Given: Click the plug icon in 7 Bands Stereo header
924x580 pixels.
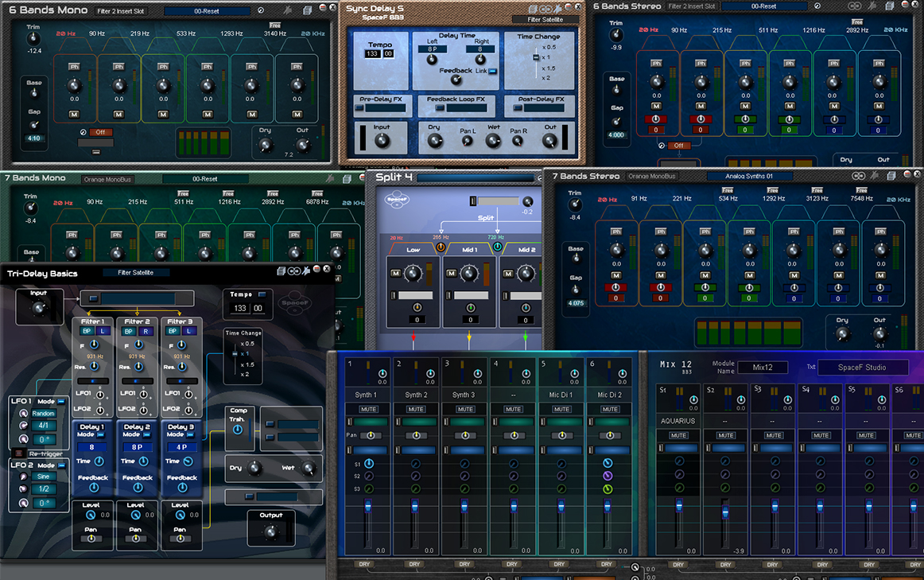Looking at the screenshot, I should (x=875, y=176).
